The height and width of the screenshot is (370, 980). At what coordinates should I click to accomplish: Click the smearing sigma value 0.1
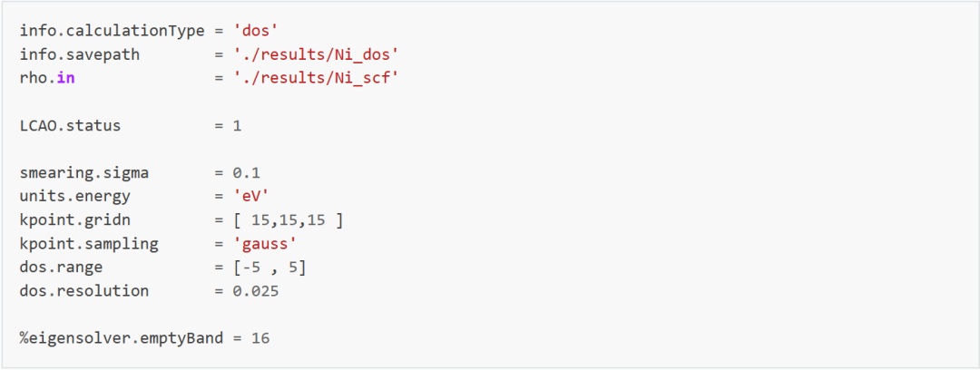click(x=246, y=173)
